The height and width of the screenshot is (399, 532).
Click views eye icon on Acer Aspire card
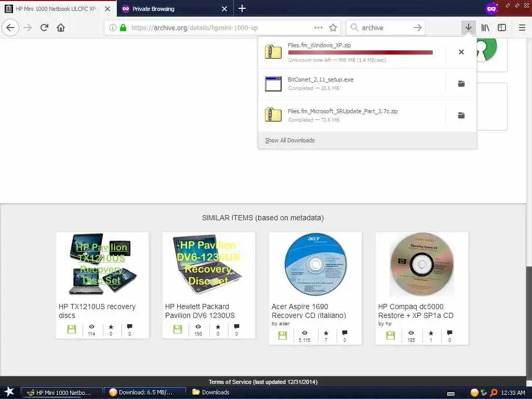(x=304, y=333)
